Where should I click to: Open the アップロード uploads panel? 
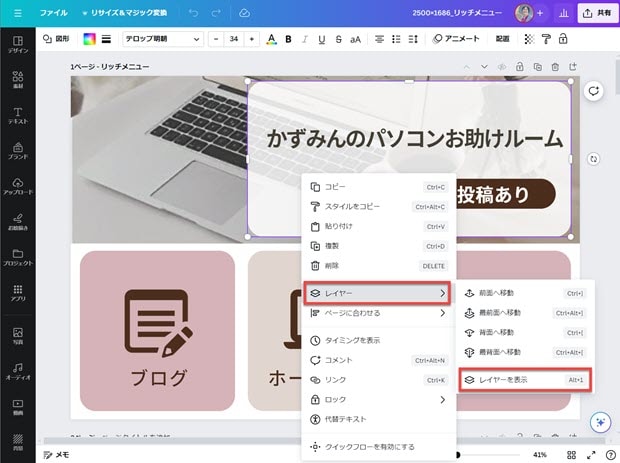17,187
